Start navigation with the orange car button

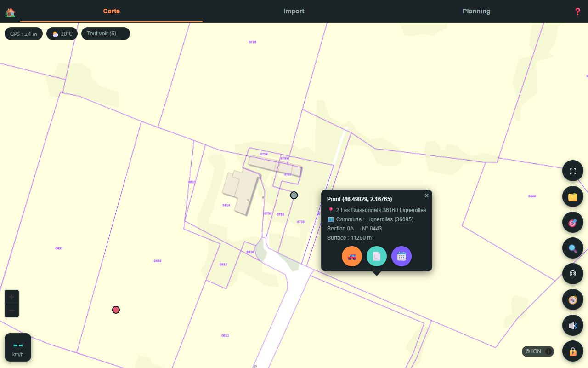click(352, 256)
